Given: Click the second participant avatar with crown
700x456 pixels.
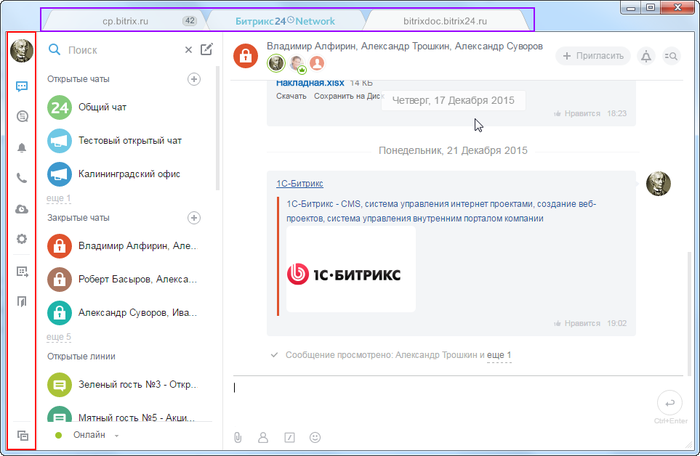Looking at the screenshot, I should (297, 63).
